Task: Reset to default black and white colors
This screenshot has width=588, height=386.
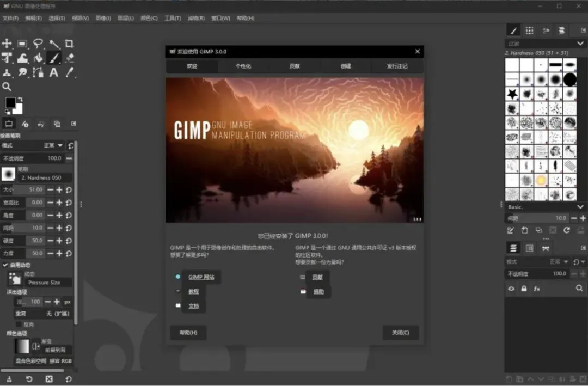Action: (x=8, y=112)
